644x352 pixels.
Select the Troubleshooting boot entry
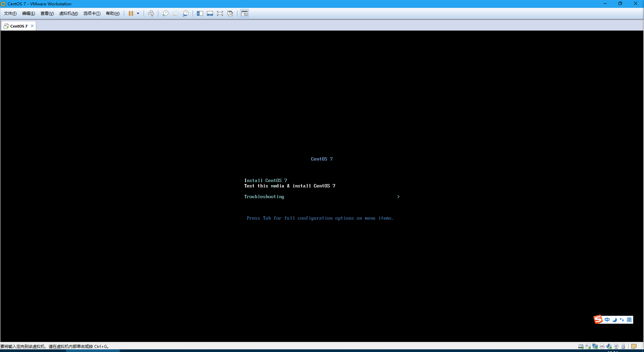coord(264,196)
